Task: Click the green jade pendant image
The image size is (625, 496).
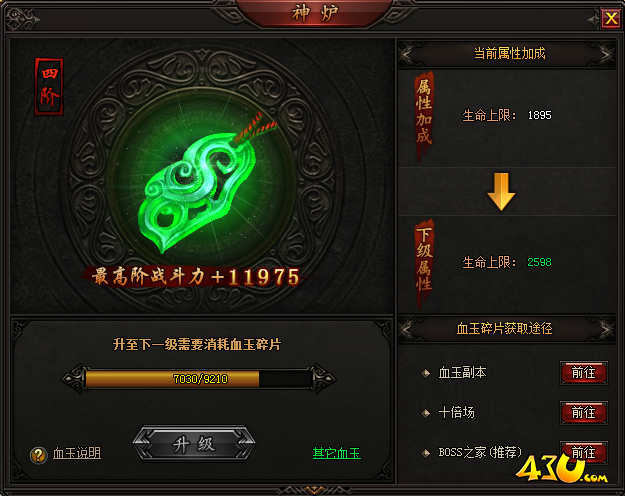Action: click(201, 187)
